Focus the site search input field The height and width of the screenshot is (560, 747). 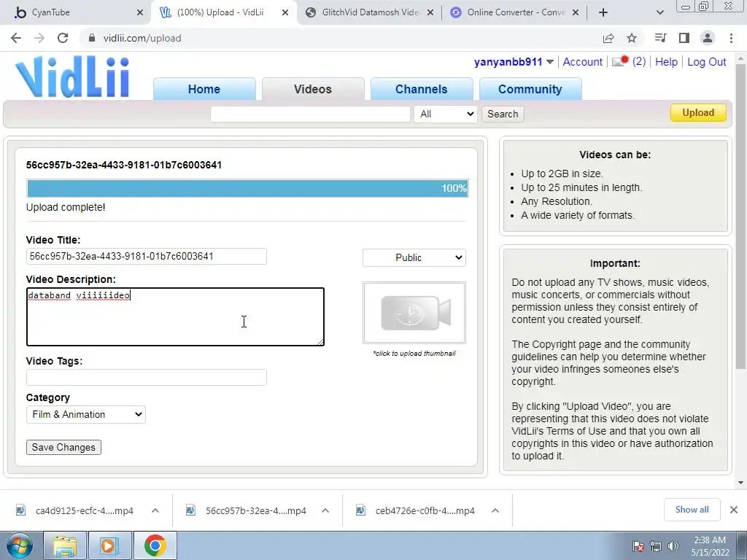(x=310, y=114)
